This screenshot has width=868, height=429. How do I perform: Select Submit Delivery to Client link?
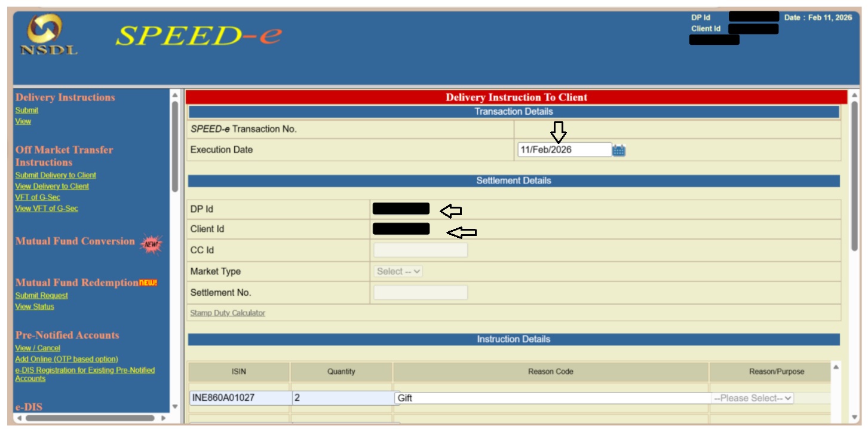coord(56,175)
